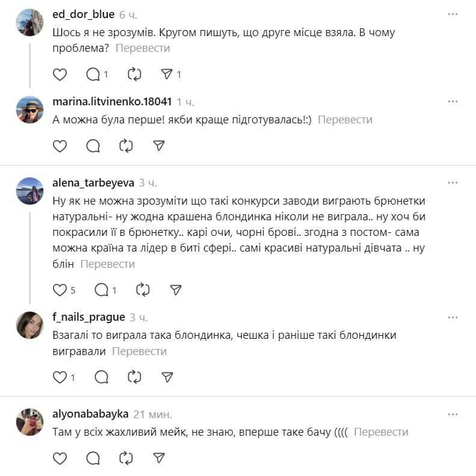Viewport: 476px width, 476px height.
Task: Translate alyonababayka's comment with Перевести
Action: pyautogui.click(x=381, y=432)
